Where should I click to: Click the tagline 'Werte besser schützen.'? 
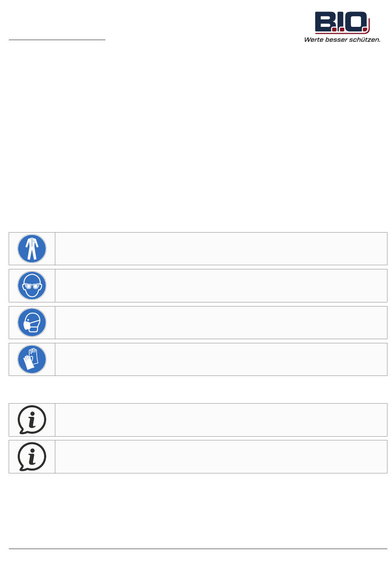342,40
